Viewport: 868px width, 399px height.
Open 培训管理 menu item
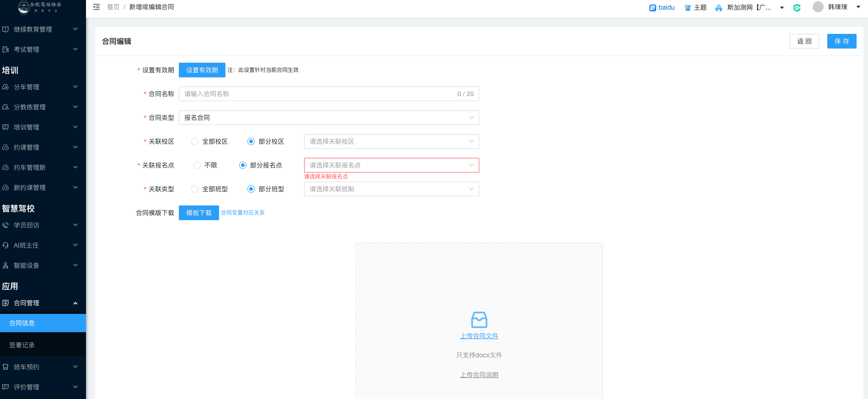click(x=43, y=127)
